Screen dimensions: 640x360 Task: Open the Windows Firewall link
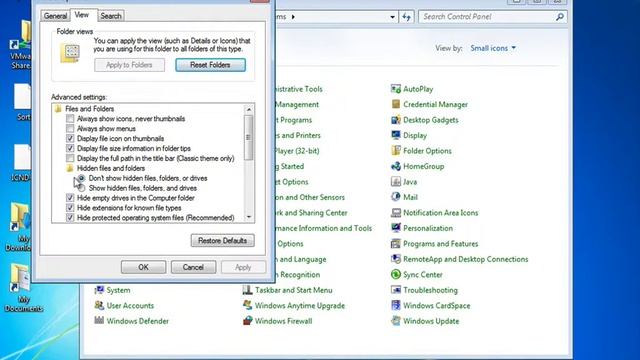[283, 321]
